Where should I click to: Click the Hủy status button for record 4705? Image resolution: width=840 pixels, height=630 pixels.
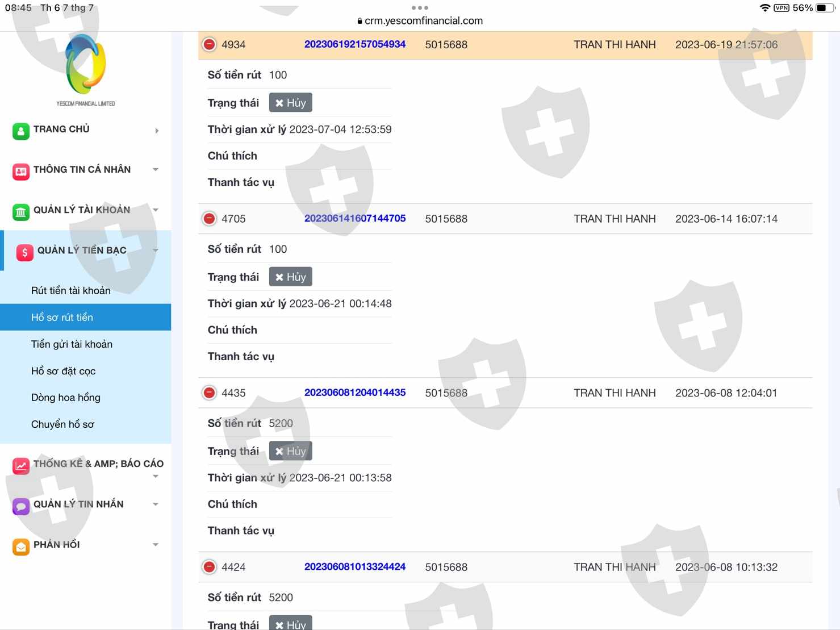pyautogui.click(x=290, y=277)
